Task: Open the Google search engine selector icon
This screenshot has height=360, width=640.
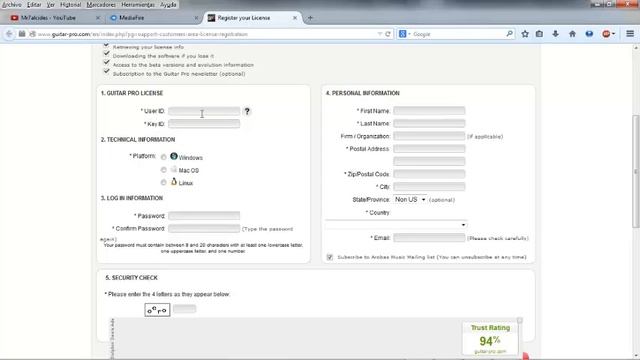Action: click(x=404, y=34)
